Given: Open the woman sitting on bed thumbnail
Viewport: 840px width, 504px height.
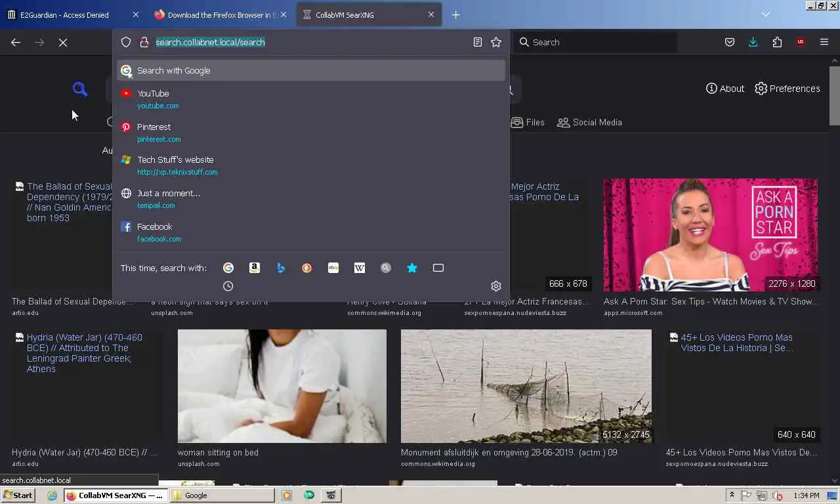Looking at the screenshot, I should point(282,386).
